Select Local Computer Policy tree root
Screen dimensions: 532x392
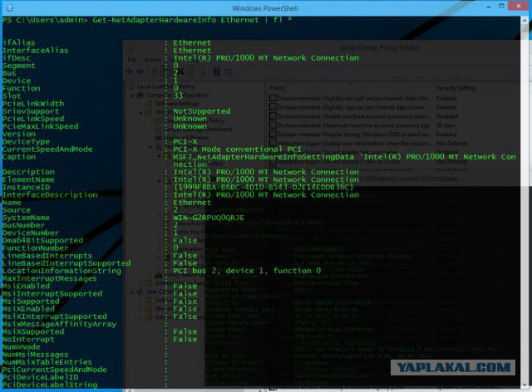click(165, 86)
